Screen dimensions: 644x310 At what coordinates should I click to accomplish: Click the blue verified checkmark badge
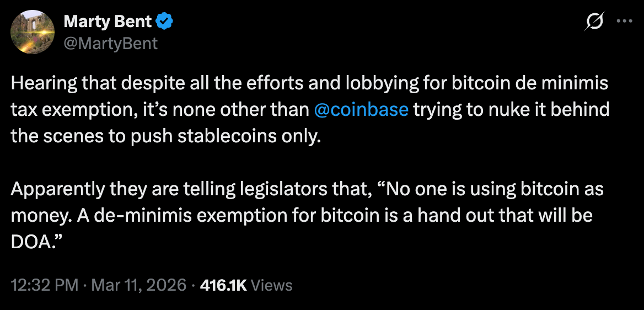click(x=165, y=21)
